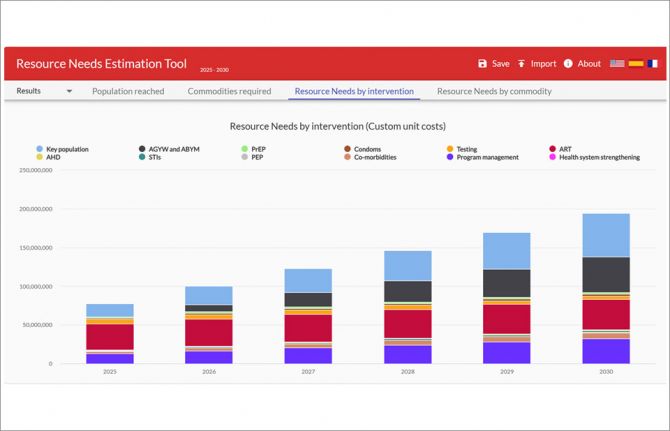Toggle Health system strengthening legend marker
670x431 pixels.
(552, 157)
